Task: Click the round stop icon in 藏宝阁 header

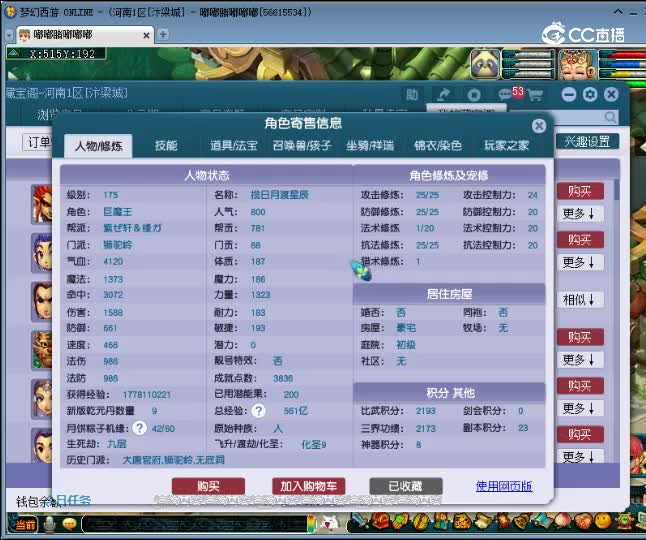Action: pos(474,95)
